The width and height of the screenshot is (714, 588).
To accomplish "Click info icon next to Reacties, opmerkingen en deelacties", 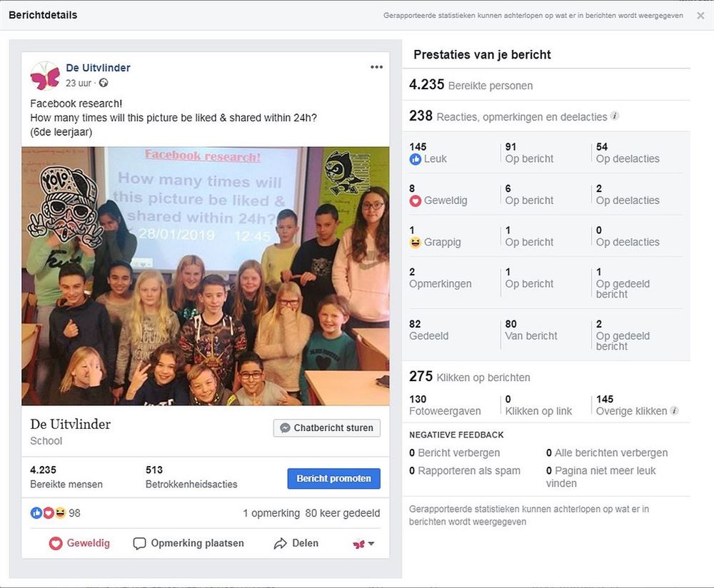I will (x=614, y=116).
